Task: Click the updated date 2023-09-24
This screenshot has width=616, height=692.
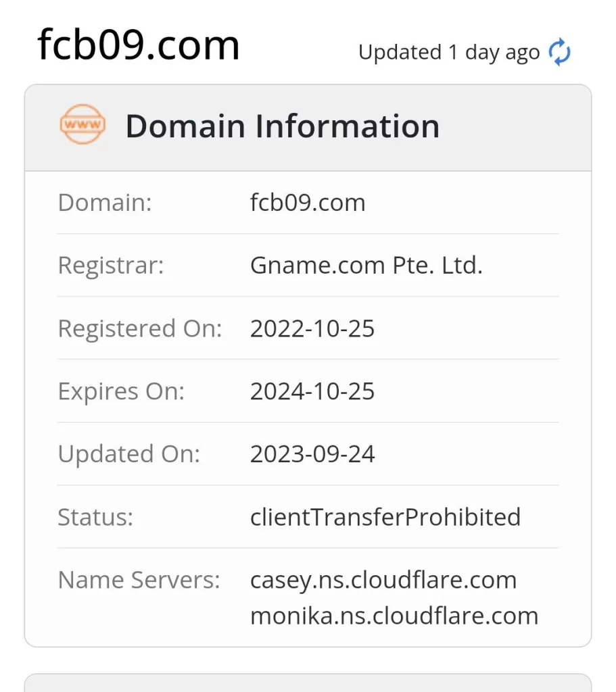Action: pyautogui.click(x=312, y=454)
